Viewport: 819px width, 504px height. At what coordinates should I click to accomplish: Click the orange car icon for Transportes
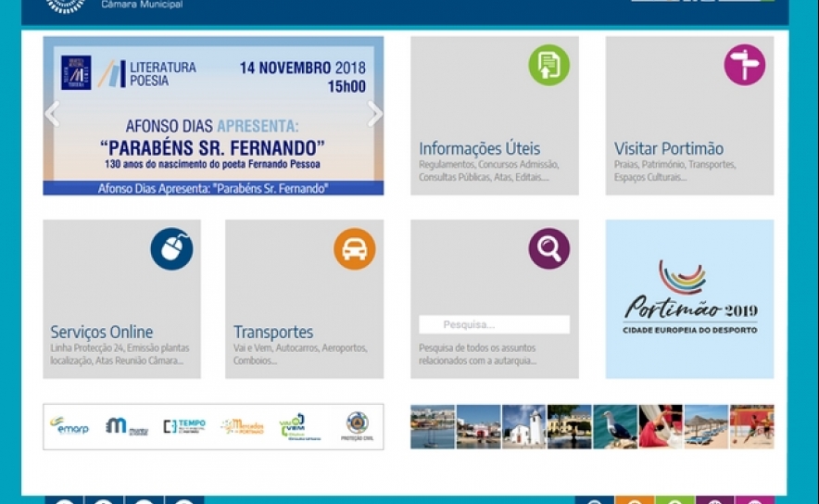click(355, 248)
